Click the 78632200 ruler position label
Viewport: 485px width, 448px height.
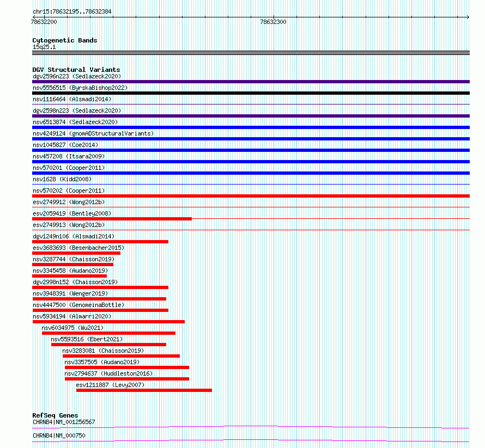pyautogui.click(x=44, y=22)
